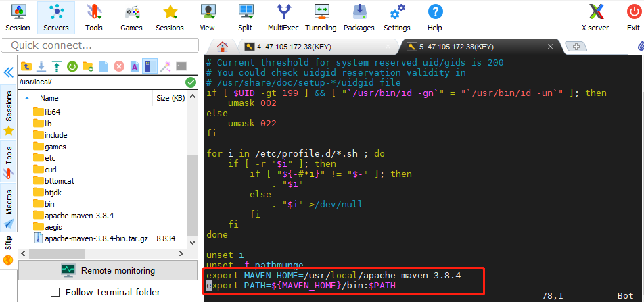Focus the Quick connect field
The image size is (644, 302).
(x=100, y=45)
